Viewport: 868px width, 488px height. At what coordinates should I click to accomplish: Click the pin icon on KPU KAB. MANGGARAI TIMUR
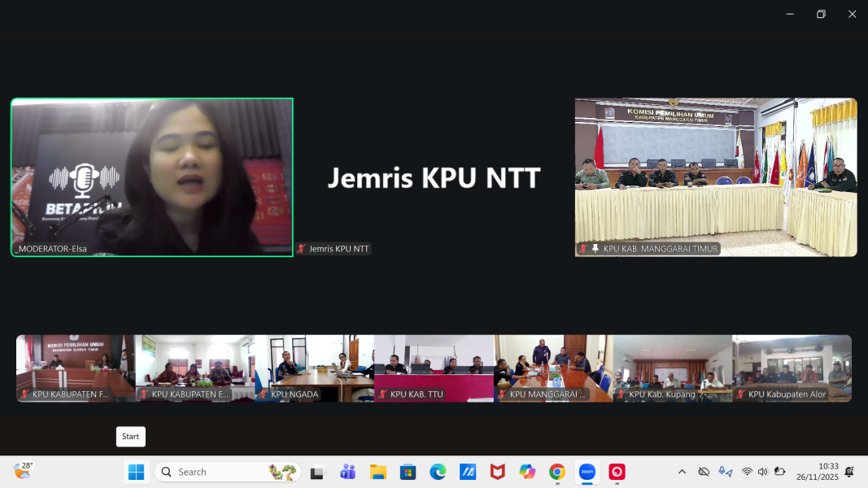pos(595,249)
